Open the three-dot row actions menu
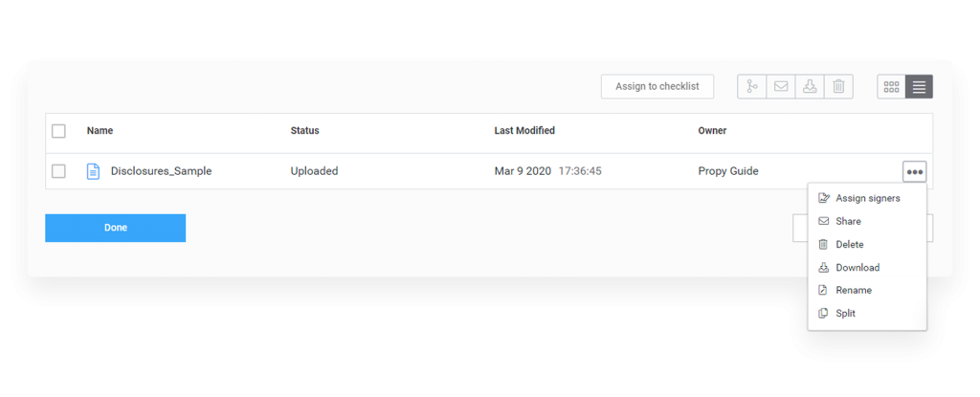Image resolution: width=980 pixels, height=397 pixels. [x=915, y=172]
